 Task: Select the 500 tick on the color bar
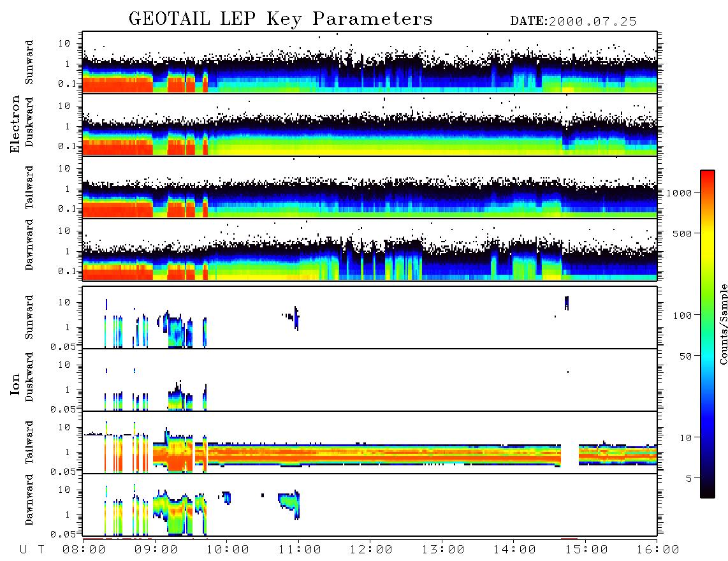[x=682, y=233]
